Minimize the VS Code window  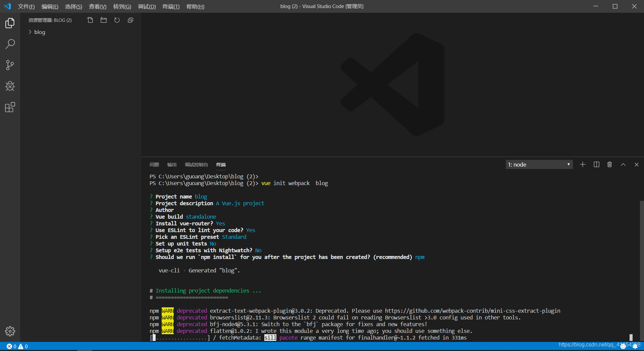(596, 6)
